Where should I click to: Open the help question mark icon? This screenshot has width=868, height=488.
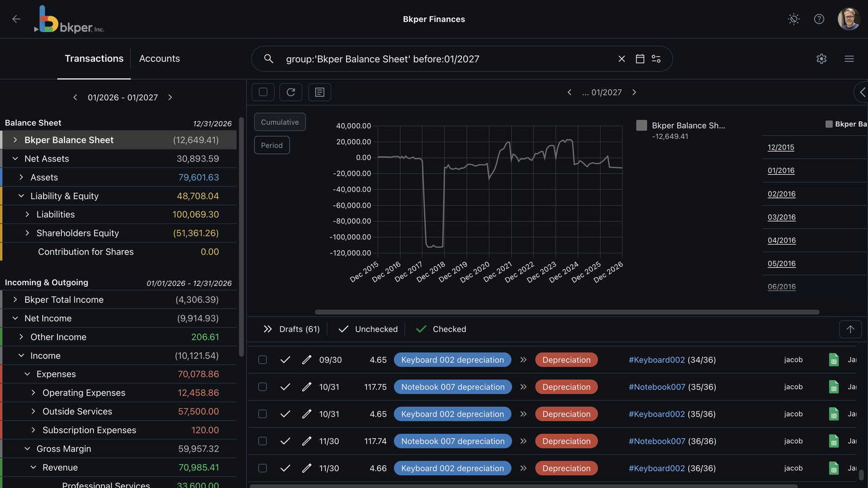tap(819, 19)
